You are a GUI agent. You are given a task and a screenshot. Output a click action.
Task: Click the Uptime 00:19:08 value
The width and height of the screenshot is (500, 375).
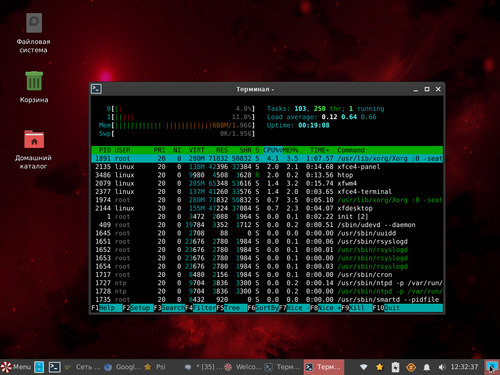(x=314, y=125)
